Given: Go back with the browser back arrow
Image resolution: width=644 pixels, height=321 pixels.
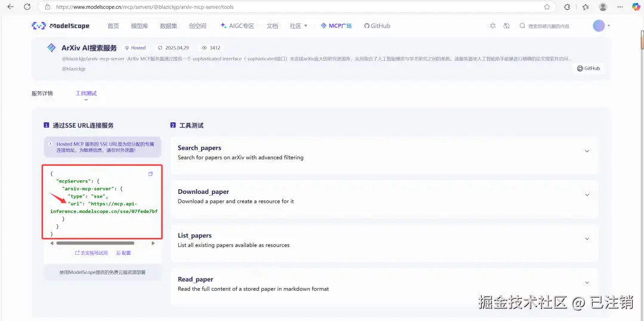Looking at the screenshot, I should pyautogui.click(x=11, y=7).
